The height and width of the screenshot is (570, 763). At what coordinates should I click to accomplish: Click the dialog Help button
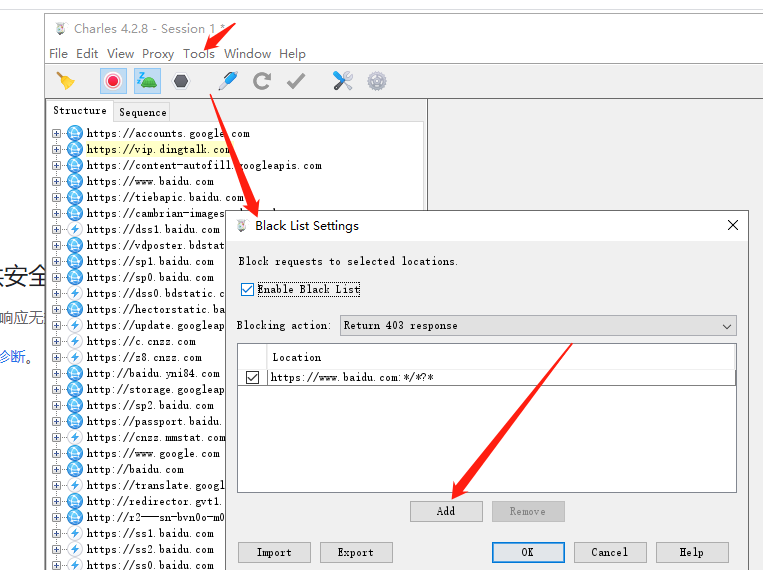[692, 552]
